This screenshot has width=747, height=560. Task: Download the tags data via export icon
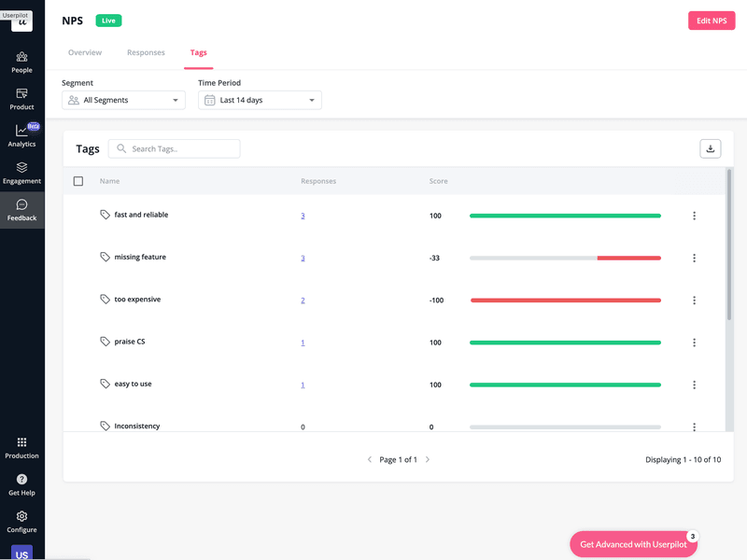coord(711,148)
